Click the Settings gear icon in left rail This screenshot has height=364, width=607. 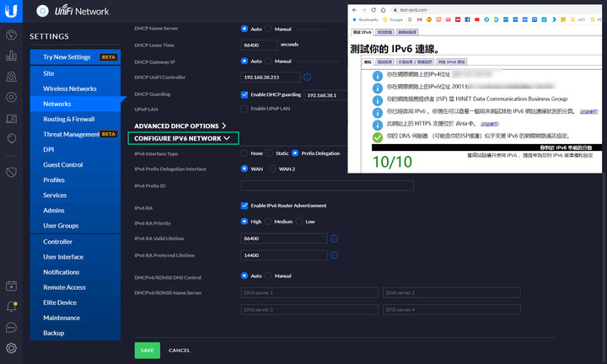point(11,348)
